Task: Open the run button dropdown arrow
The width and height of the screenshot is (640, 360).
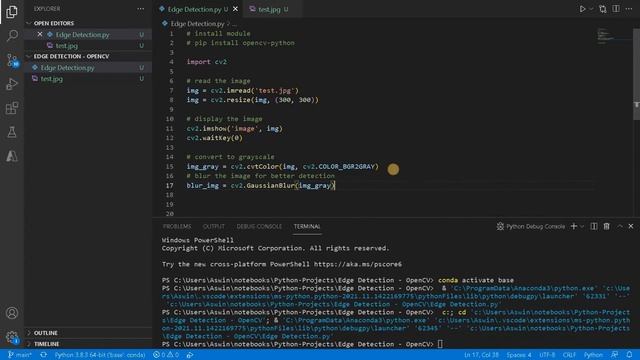Action: click(591, 9)
